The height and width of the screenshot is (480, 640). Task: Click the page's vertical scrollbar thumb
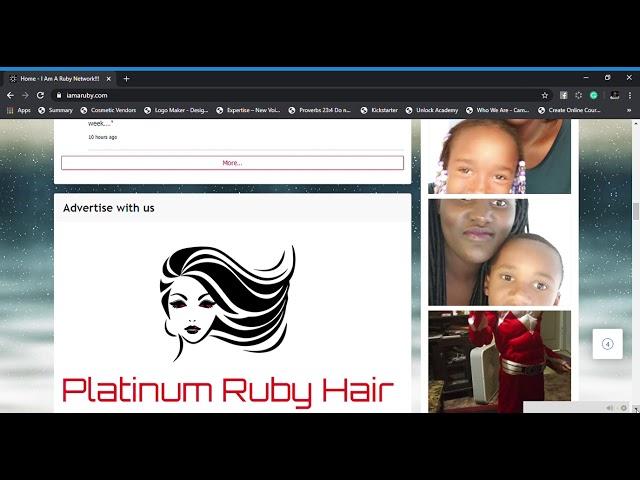coord(636,211)
